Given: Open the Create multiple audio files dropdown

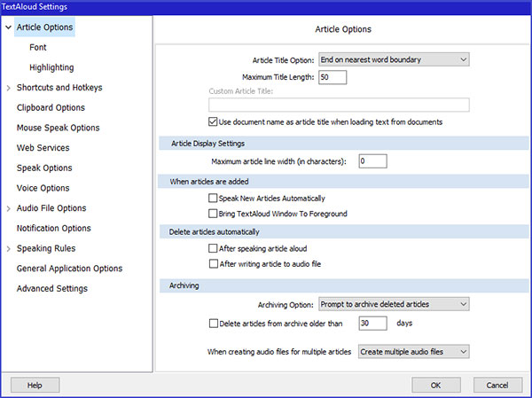Looking at the screenshot, I should pyautogui.click(x=414, y=352).
